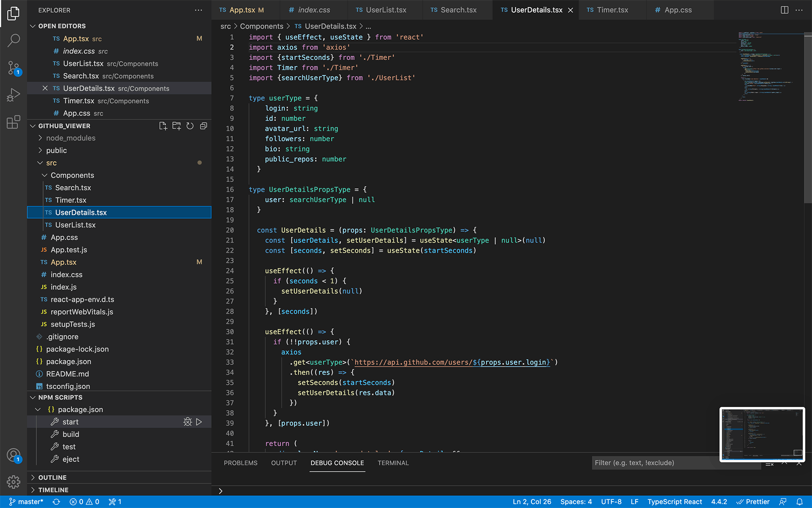Open the Explorer view in activity bar
The width and height of the screenshot is (812, 508).
[14, 14]
